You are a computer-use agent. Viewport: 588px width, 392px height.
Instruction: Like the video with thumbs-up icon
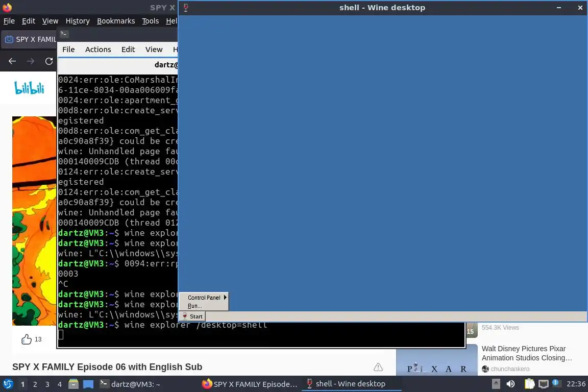coord(26,339)
